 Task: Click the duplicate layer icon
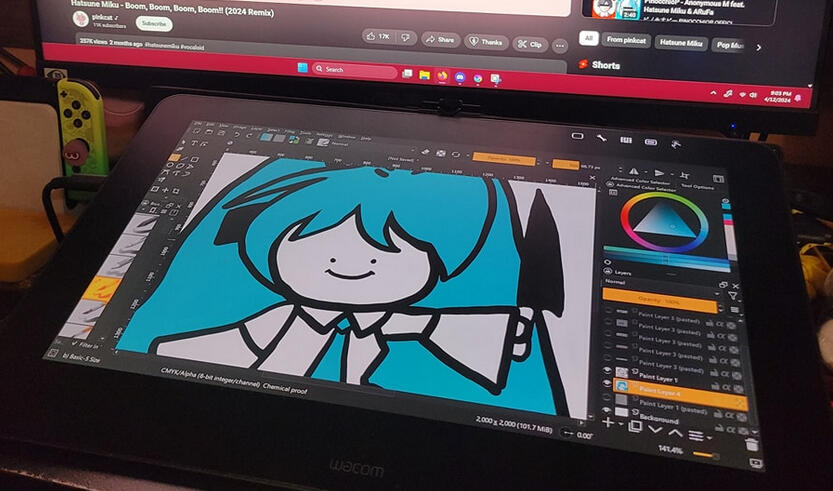634,426
